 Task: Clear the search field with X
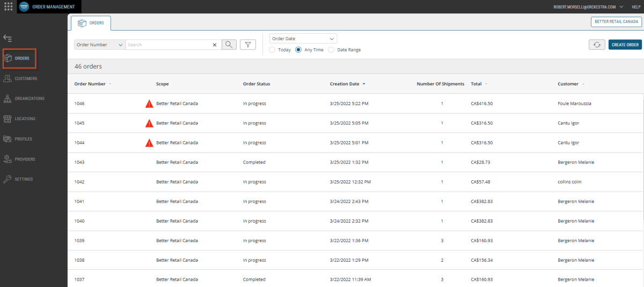click(215, 45)
